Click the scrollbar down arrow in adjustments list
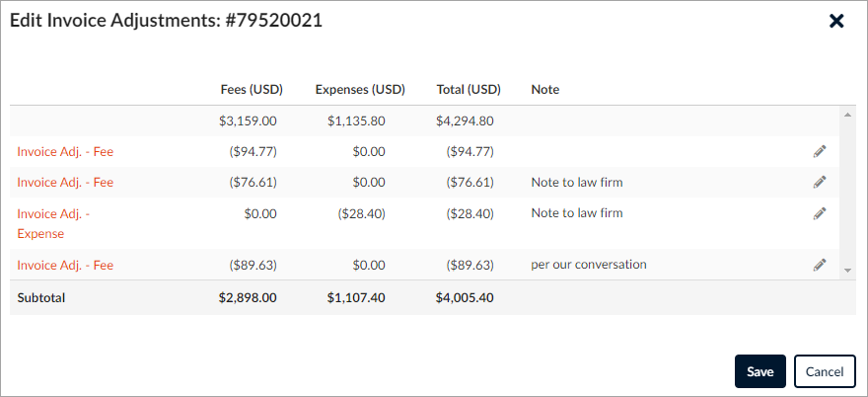 [x=847, y=270]
